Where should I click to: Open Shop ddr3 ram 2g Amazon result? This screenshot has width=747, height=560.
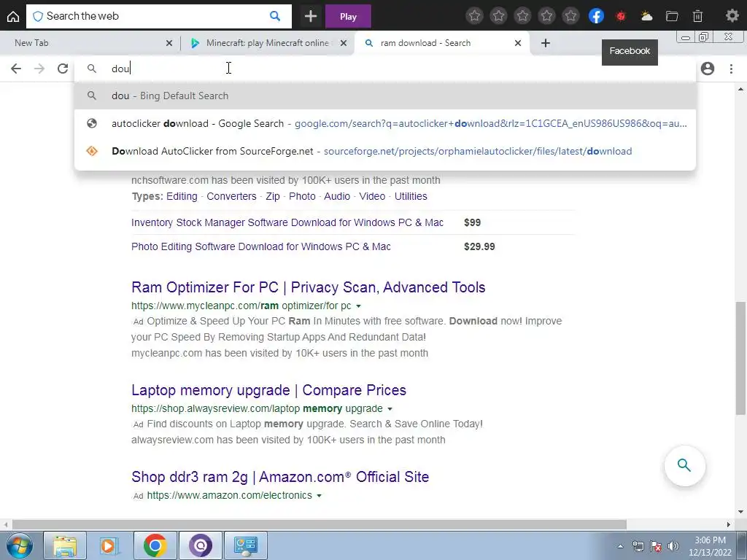(280, 477)
